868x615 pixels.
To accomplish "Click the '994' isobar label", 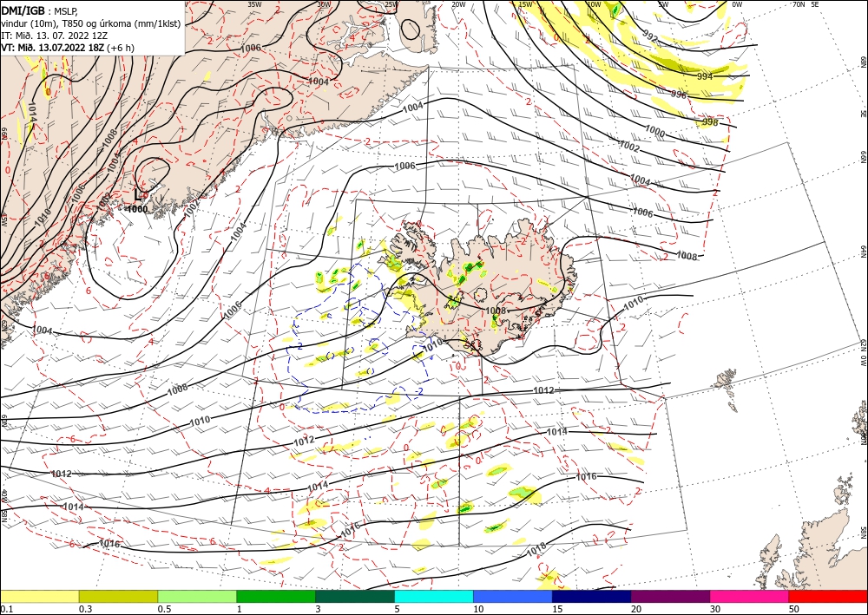I will click(x=705, y=77).
